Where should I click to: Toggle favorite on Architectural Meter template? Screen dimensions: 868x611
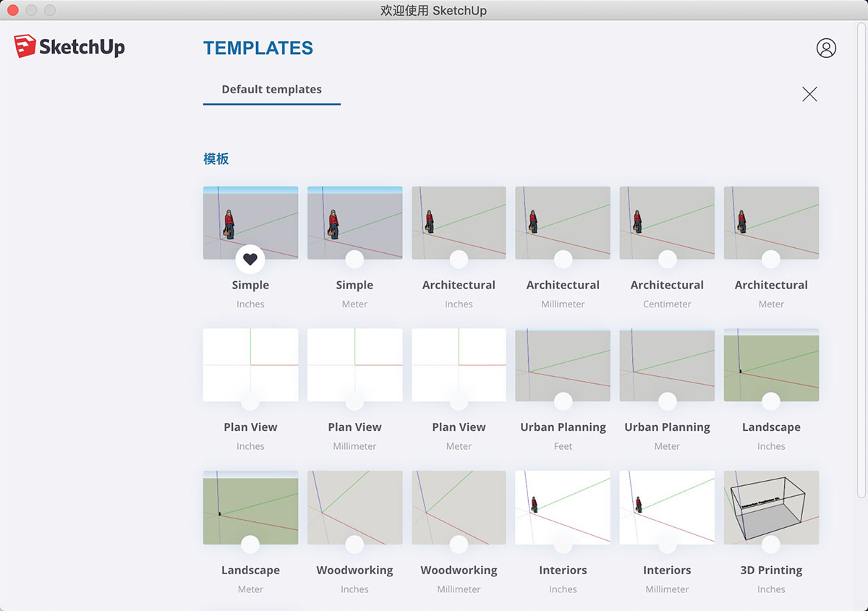pos(771,259)
